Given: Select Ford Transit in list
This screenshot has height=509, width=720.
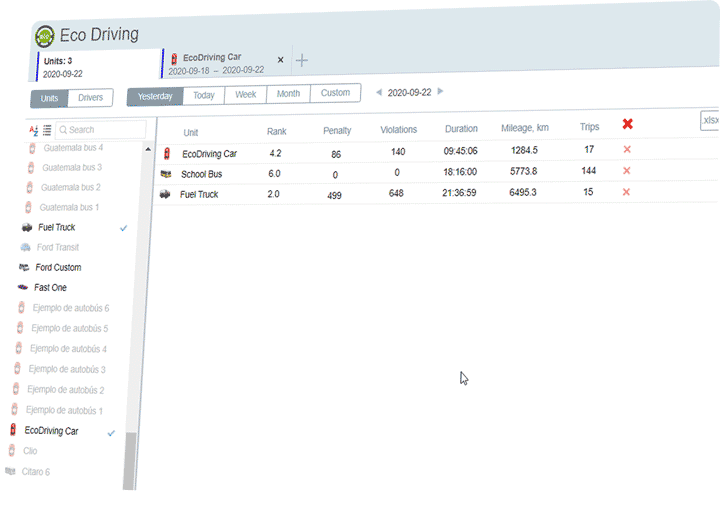Looking at the screenshot, I should point(58,248).
